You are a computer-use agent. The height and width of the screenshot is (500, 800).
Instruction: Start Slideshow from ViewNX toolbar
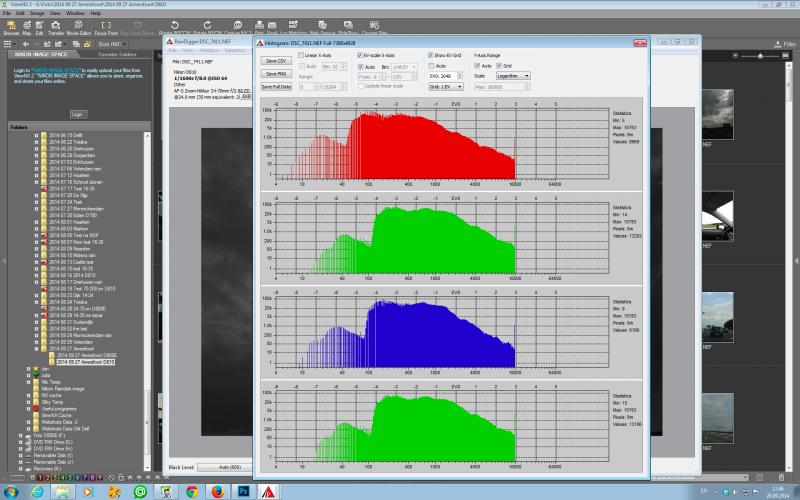click(348, 26)
